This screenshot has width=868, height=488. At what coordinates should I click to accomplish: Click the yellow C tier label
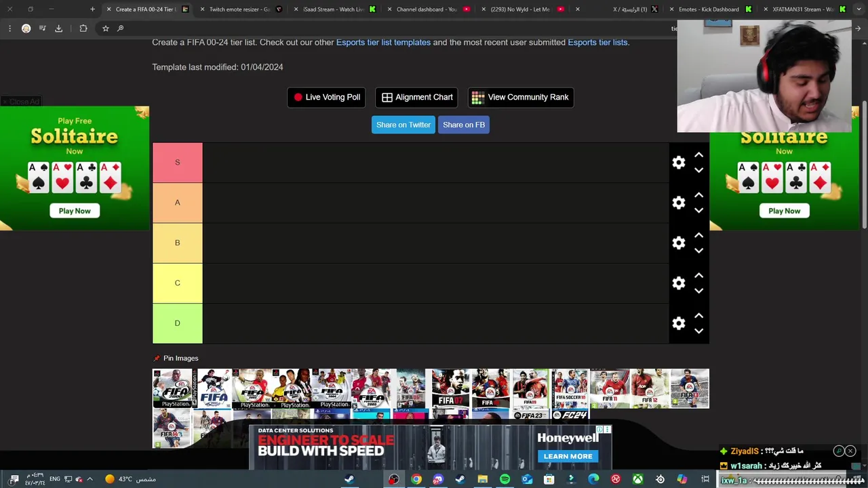178,283
